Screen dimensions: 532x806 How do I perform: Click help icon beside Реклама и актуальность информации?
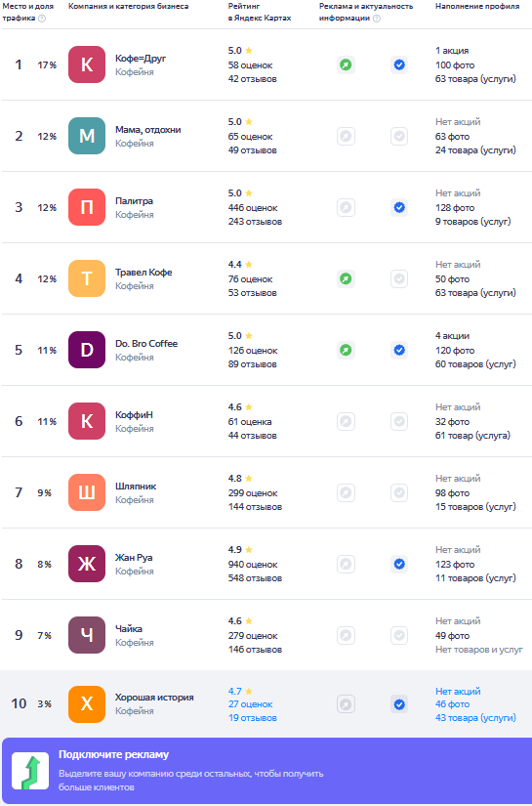(x=377, y=19)
